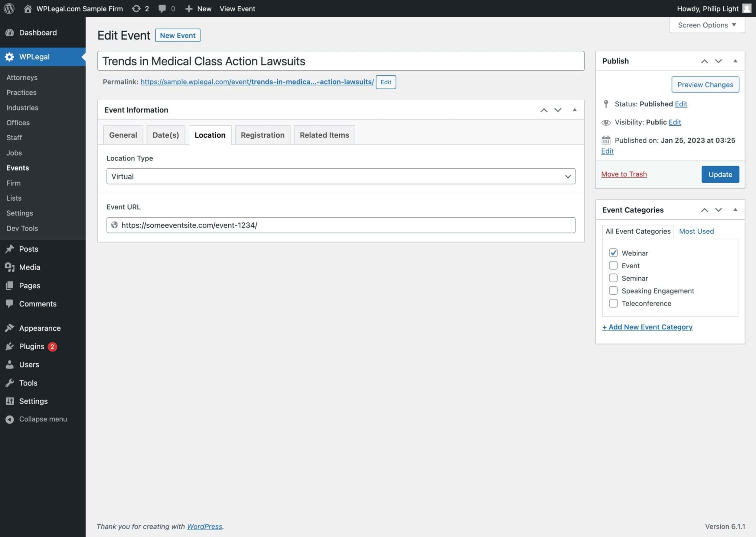Check the Teleconference checkbox
This screenshot has height=537, width=756.
(613, 303)
